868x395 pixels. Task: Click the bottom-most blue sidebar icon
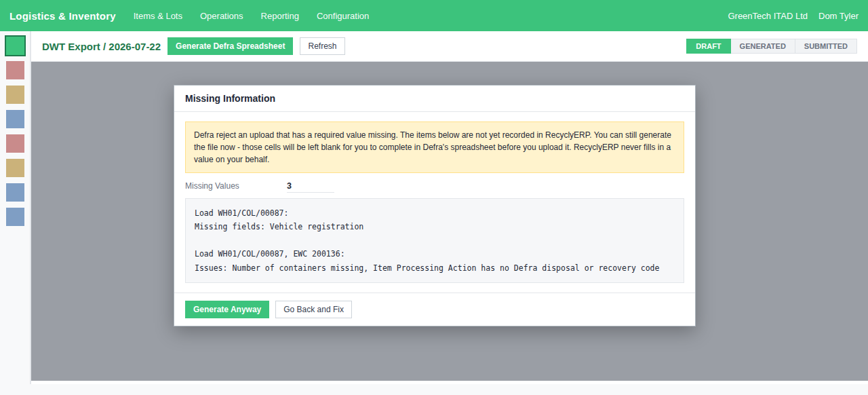pos(15,217)
